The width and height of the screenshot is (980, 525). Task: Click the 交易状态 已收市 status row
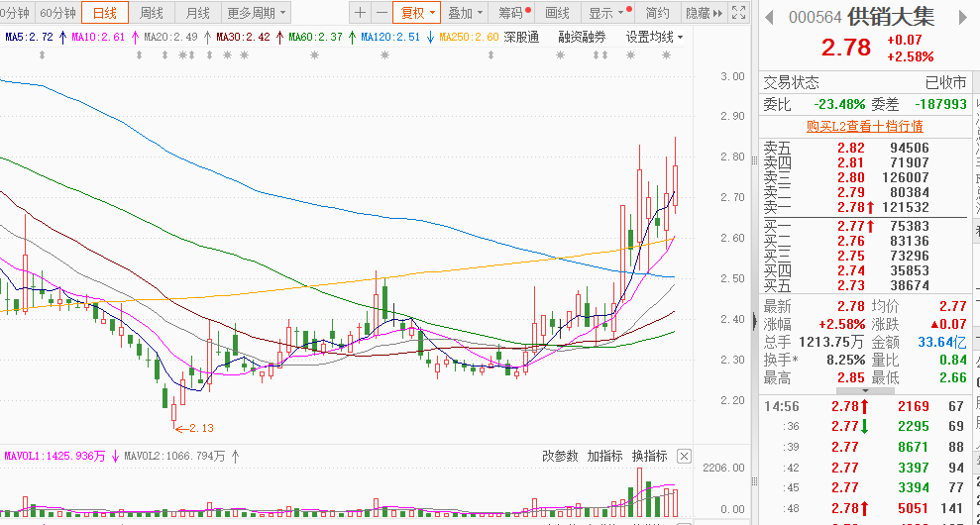pyautogui.click(x=864, y=82)
